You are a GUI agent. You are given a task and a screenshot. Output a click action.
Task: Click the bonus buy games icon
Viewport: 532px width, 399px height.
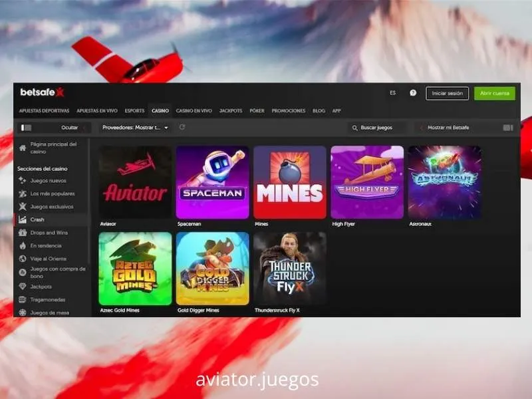pyautogui.click(x=23, y=272)
